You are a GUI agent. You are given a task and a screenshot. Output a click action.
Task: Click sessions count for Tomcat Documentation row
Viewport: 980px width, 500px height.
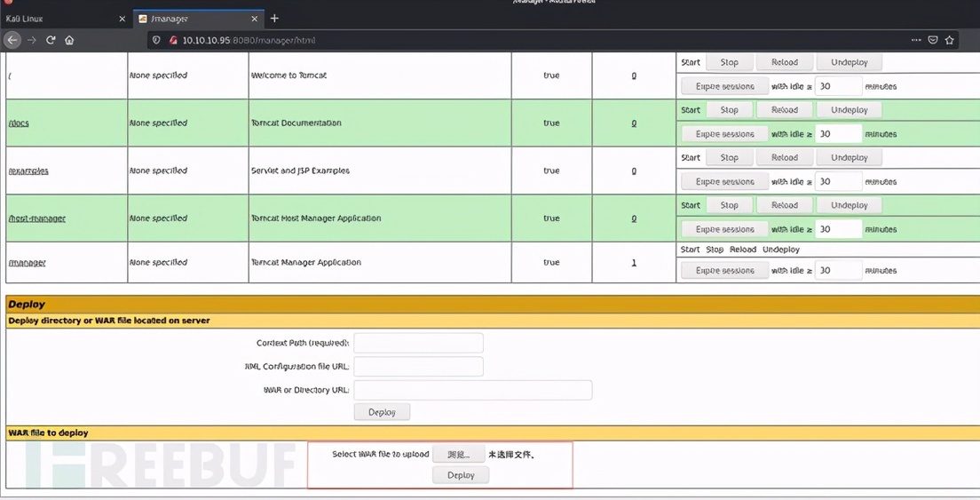point(634,123)
